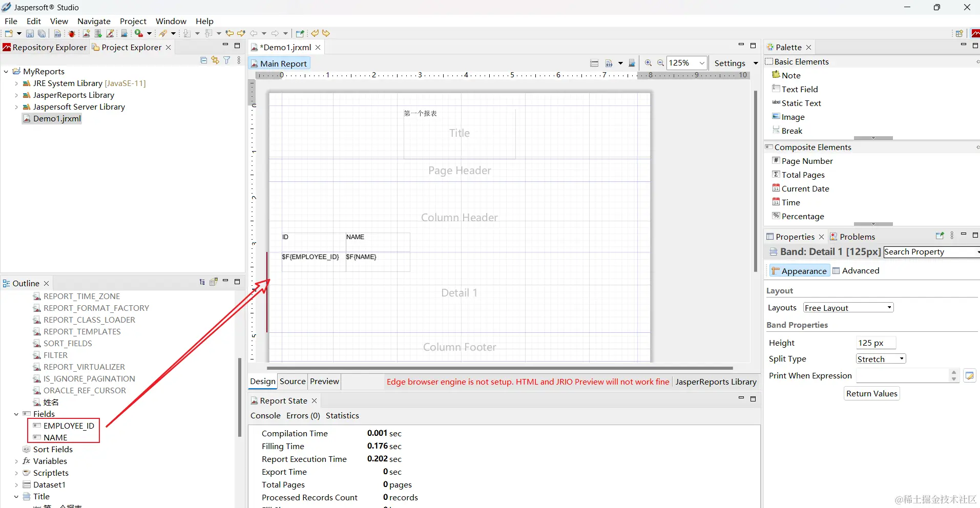Collapse the Fields node in Outline
The image size is (980, 508).
(16, 414)
